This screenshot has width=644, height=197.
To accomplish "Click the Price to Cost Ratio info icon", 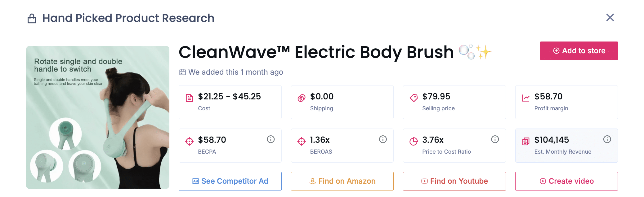I will [494, 139].
